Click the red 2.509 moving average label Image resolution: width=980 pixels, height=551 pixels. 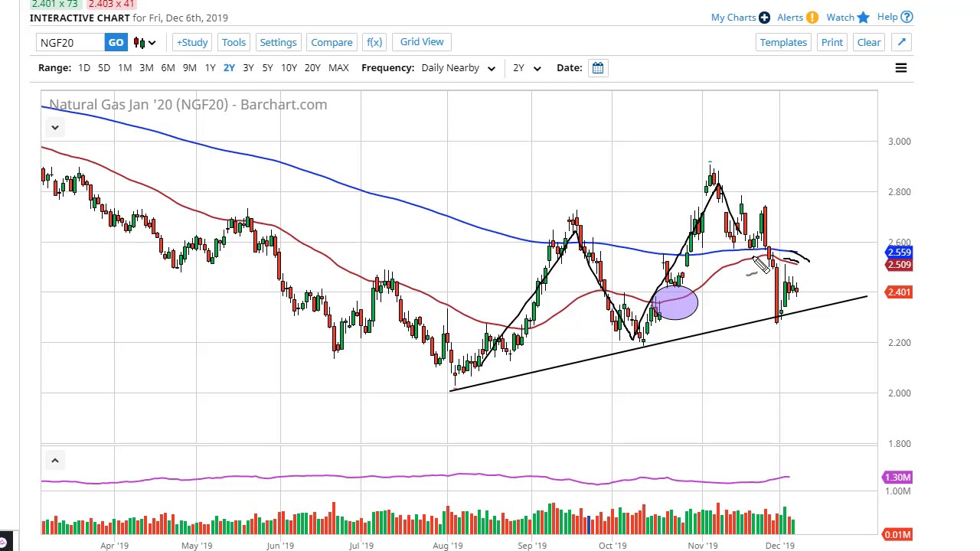tap(899, 265)
